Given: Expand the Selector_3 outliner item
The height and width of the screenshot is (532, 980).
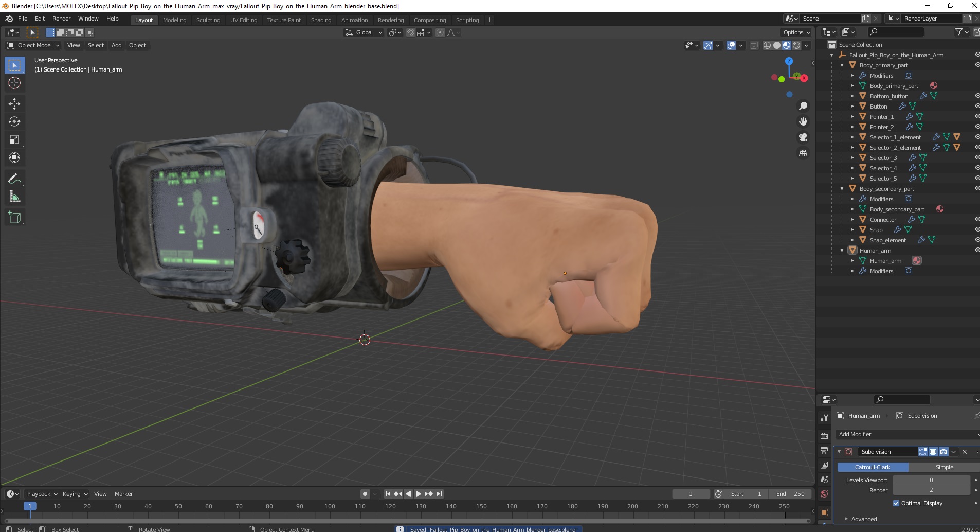Looking at the screenshot, I should (x=852, y=158).
